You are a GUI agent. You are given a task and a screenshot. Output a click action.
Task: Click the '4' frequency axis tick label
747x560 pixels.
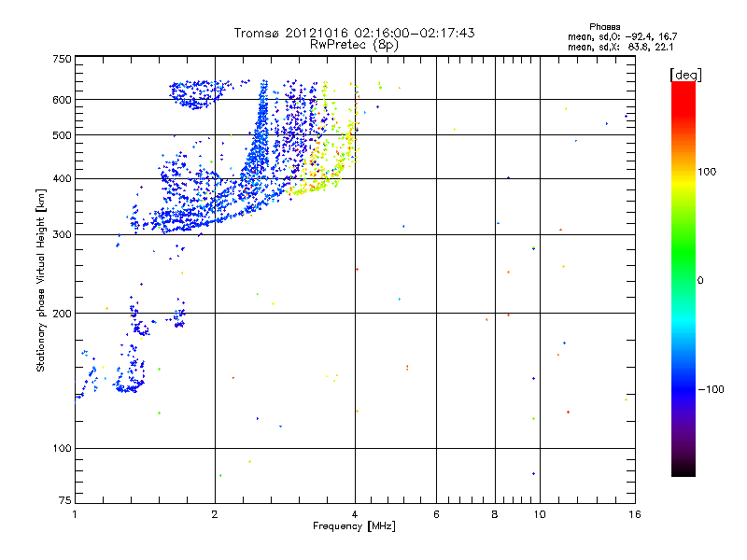[x=355, y=514]
